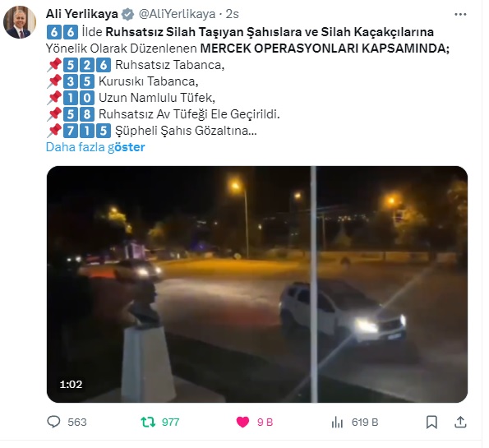Click the Ali Yerlikaya display name
This screenshot has width=489, height=448.
click(x=82, y=14)
